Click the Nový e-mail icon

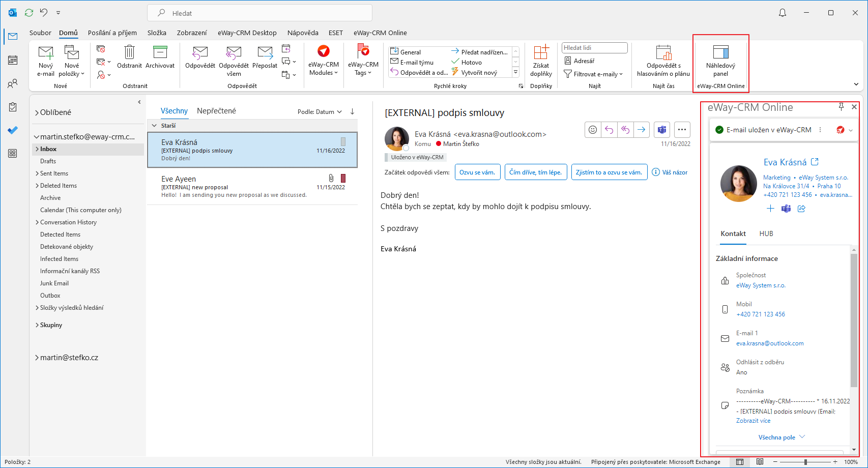point(46,52)
